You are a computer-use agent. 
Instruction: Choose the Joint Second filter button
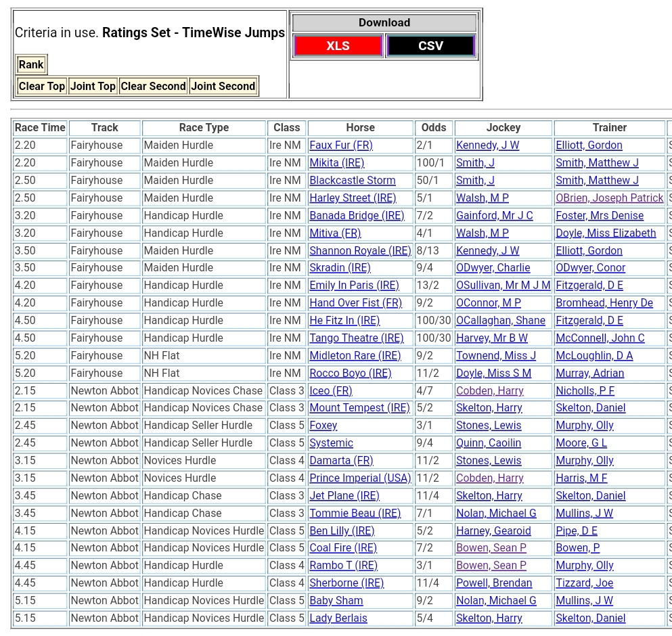223,86
